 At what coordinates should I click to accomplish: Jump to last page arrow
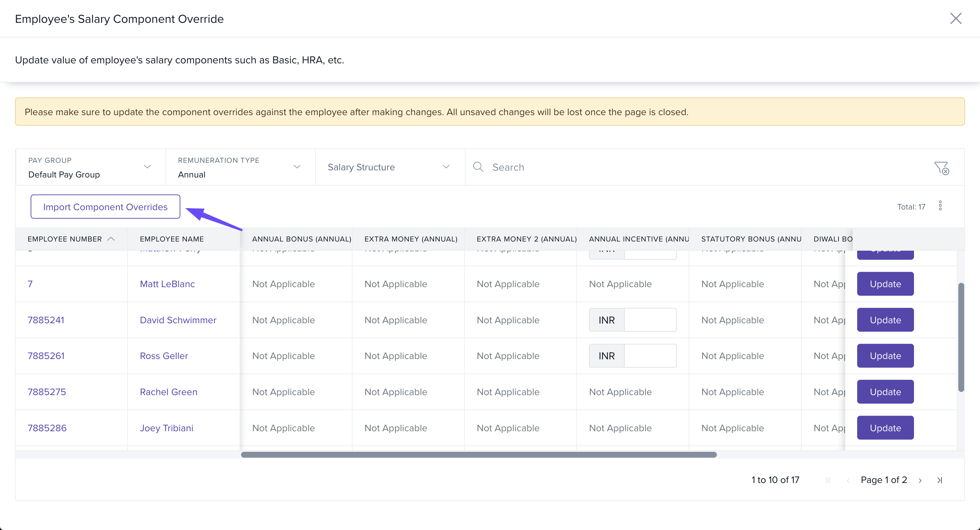pyautogui.click(x=940, y=480)
